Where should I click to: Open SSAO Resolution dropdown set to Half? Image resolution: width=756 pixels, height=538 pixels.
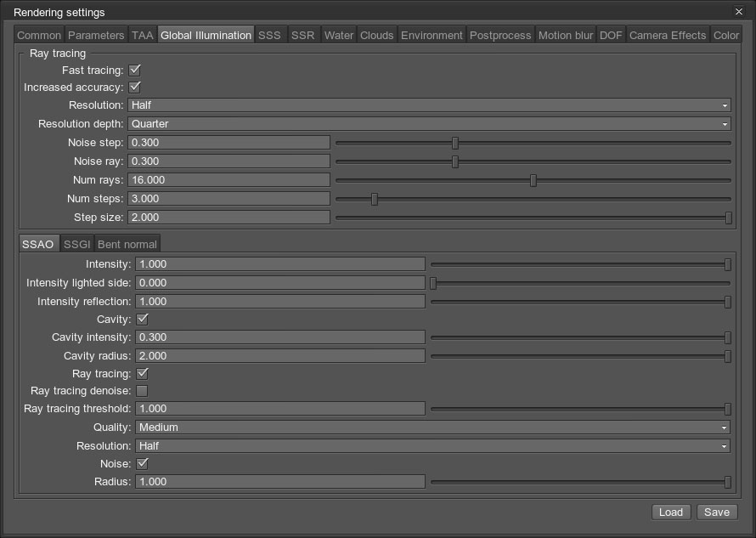click(432, 446)
